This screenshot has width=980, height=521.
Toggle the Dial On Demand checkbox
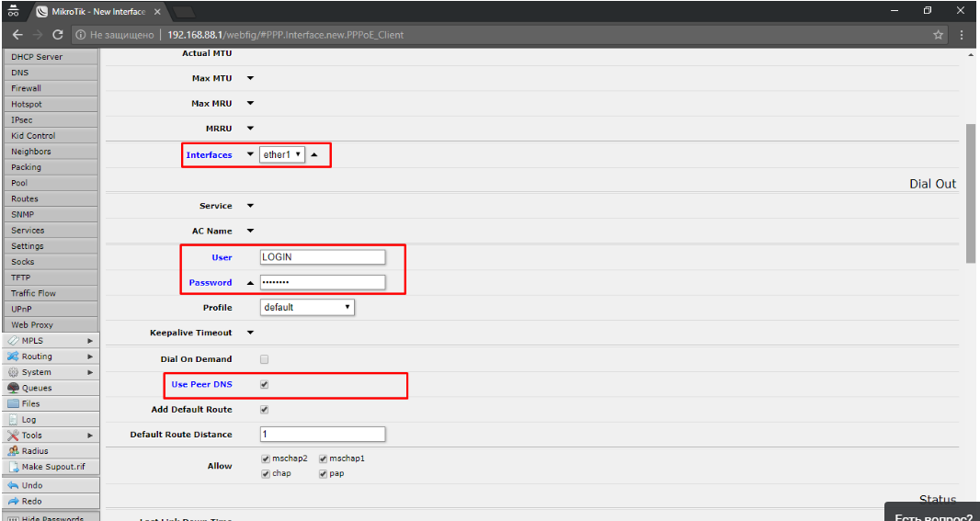tap(265, 359)
